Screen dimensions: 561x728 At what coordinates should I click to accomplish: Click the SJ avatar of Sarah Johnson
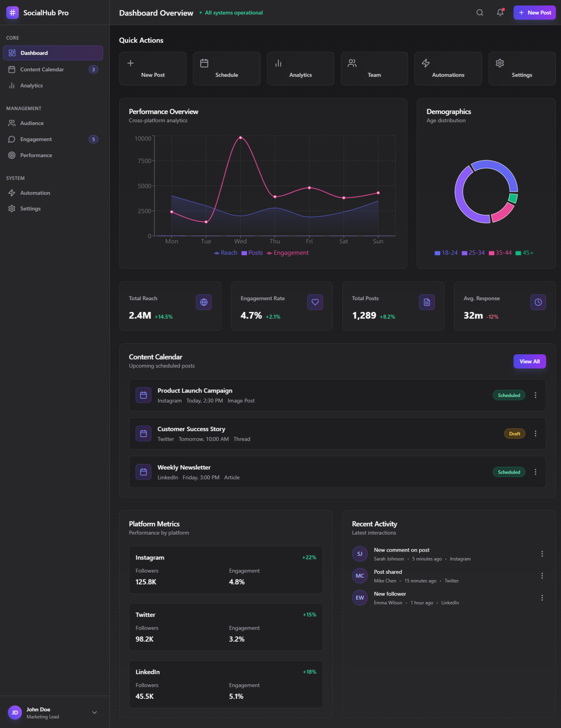pos(360,554)
